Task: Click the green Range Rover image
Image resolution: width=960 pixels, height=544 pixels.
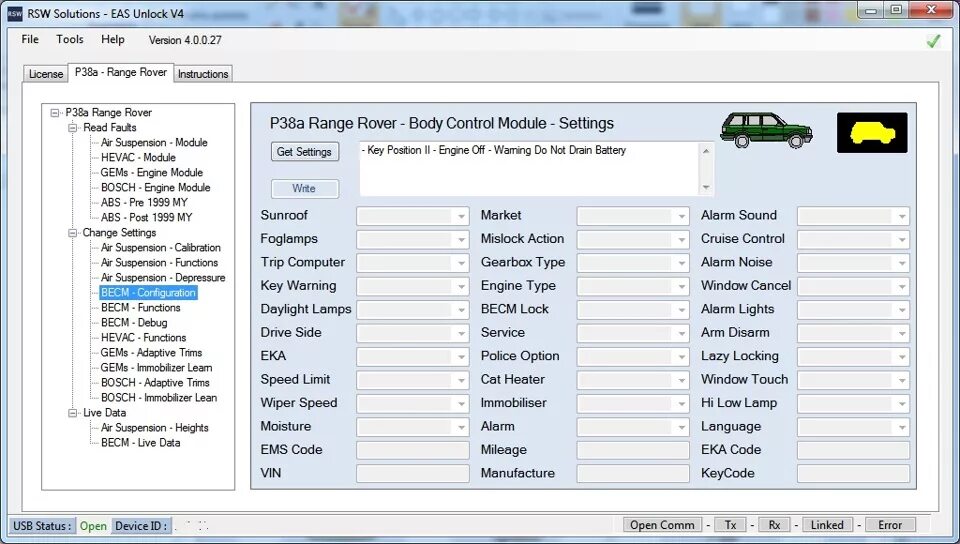Action: coord(766,130)
